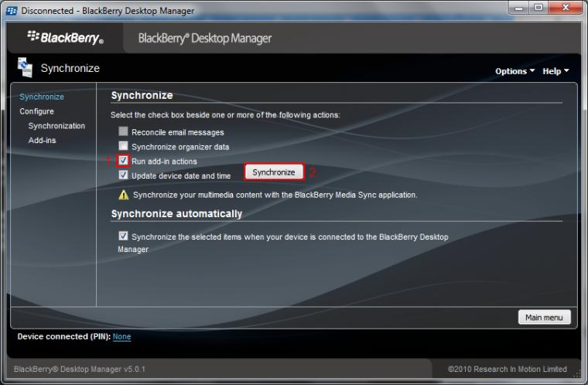Close the Desktop Manager window
Screen dimensions: 588x385
(x=566, y=8)
